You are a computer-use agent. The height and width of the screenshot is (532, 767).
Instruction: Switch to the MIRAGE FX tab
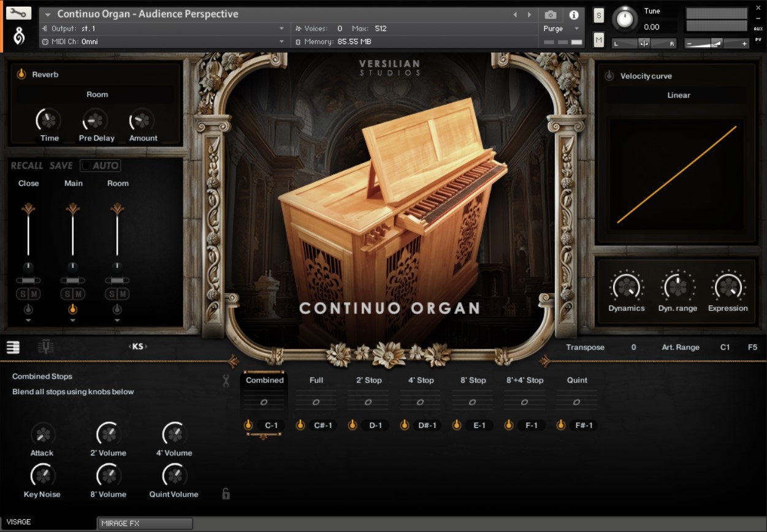click(145, 523)
